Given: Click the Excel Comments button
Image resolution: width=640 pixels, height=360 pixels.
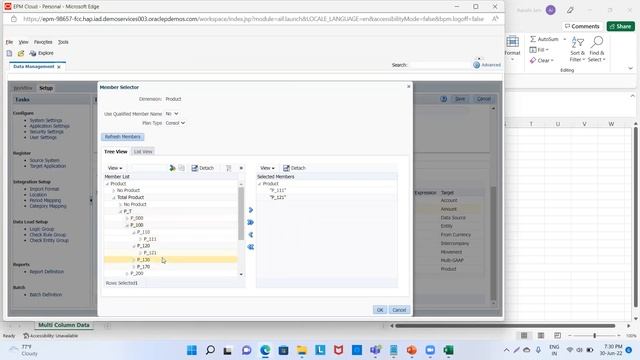Looking at the screenshot, I should pyautogui.click(x=582, y=26).
